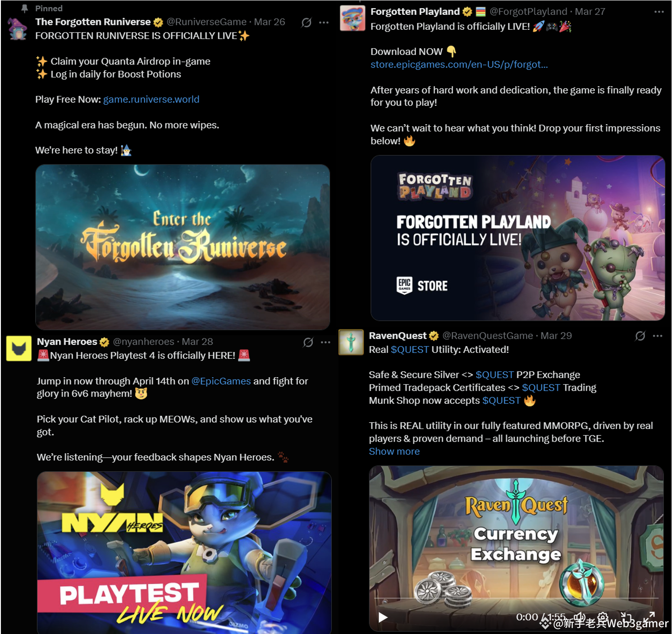Open The Forgotten Runiverse wizard avatar
This screenshot has width=672, height=634.
click(18, 29)
